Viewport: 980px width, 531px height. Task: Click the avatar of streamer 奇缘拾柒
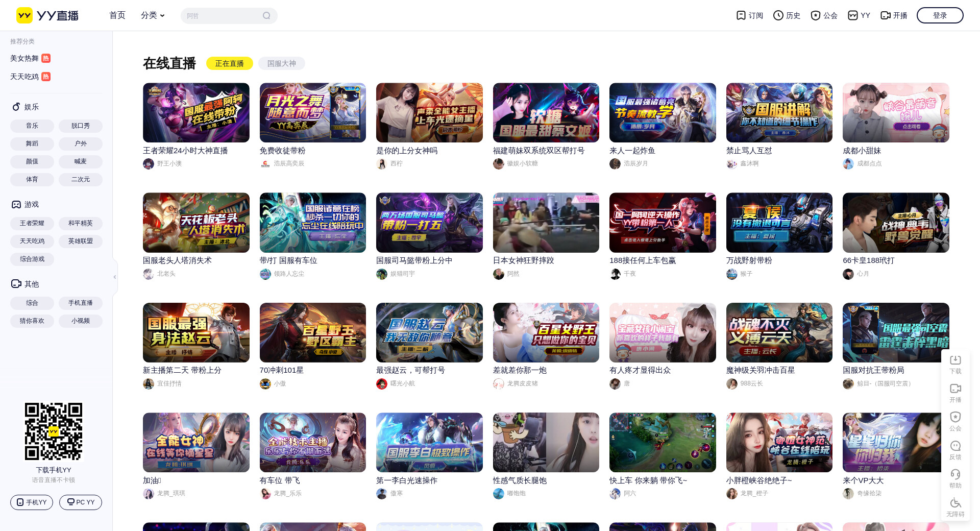click(x=848, y=494)
